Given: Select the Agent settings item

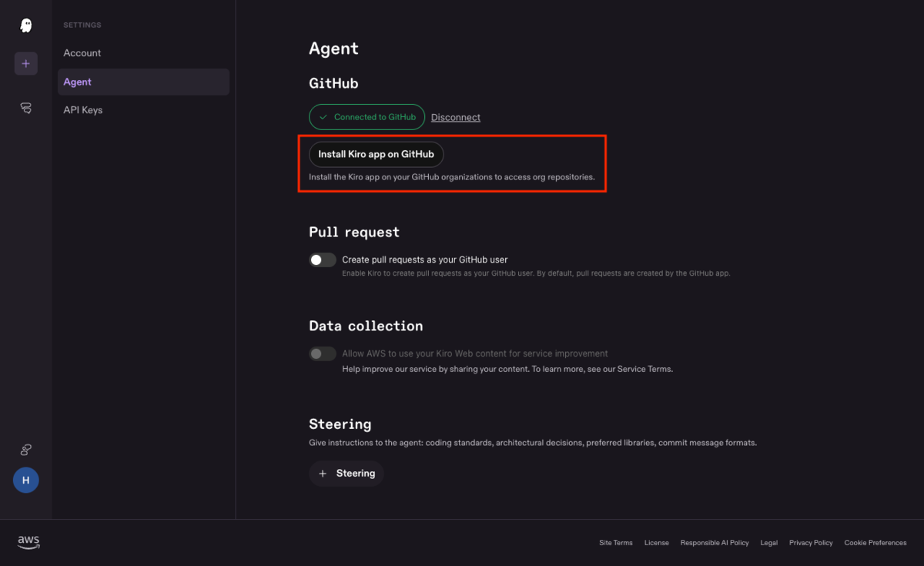Looking at the screenshot, I should tap(143, 82).
